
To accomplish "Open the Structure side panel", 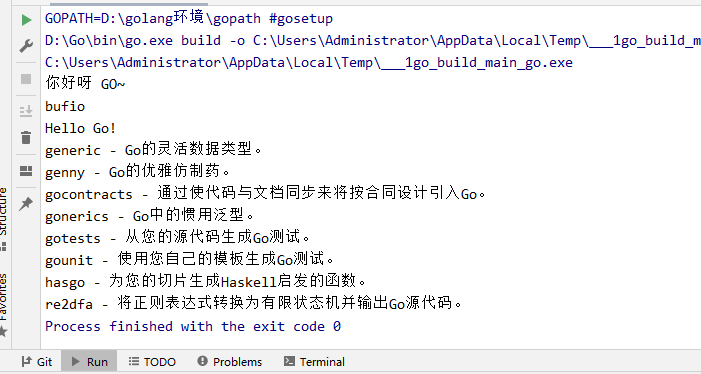I will [x=3, y=219].
